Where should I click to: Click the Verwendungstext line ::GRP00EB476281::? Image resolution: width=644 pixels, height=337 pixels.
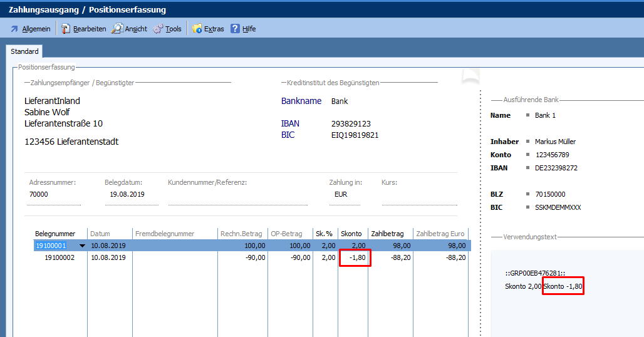(x=536, y=274)
